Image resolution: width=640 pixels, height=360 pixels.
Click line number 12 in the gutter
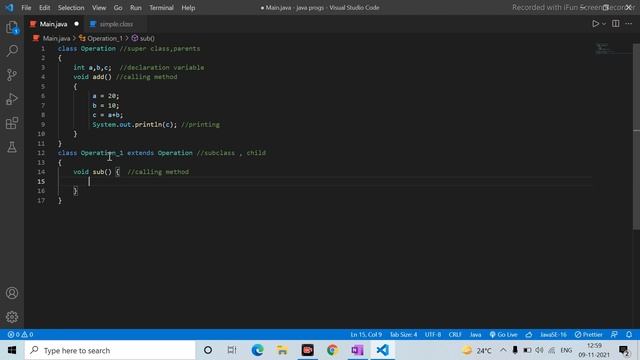click(x=41, y=153)
